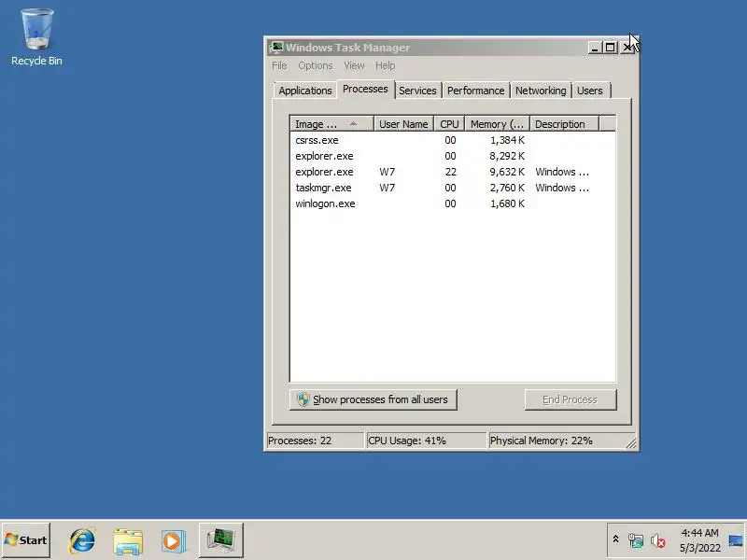
Task: Select the Processes tab
Action: coord(365,89)
